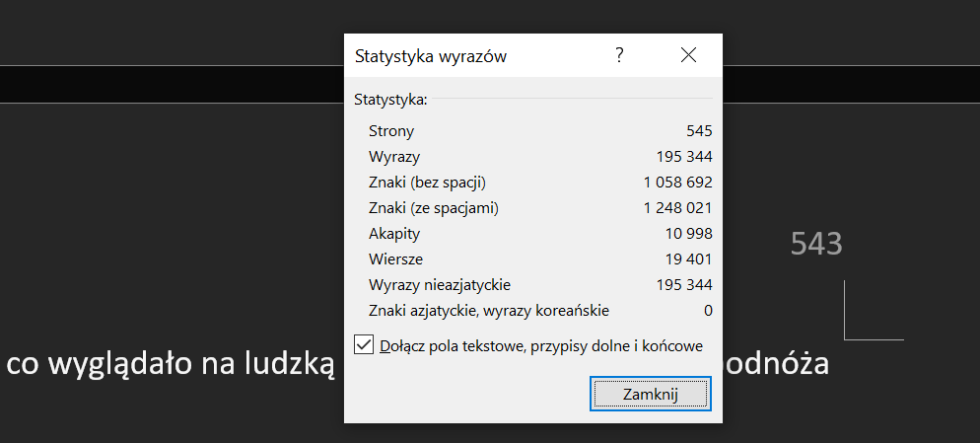Click the question mark help icon

[x=619, y=55]
